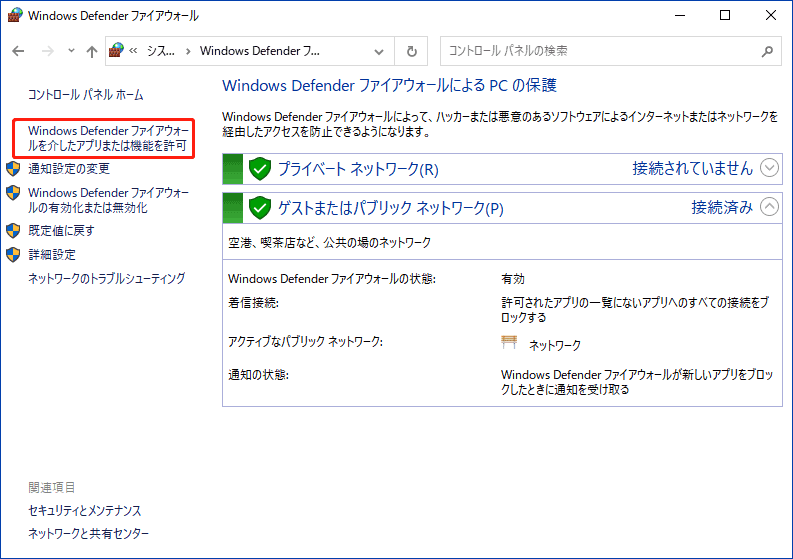Open 詳細設定 link

click(52, 254)
